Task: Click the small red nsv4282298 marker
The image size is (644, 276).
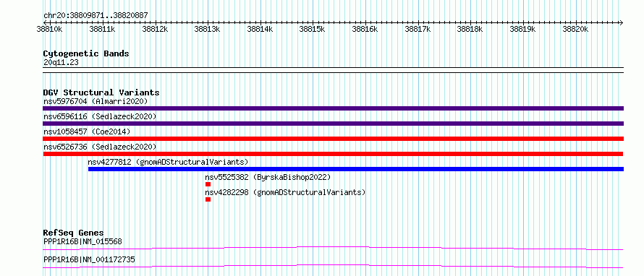Action: [x=208, y=199]
